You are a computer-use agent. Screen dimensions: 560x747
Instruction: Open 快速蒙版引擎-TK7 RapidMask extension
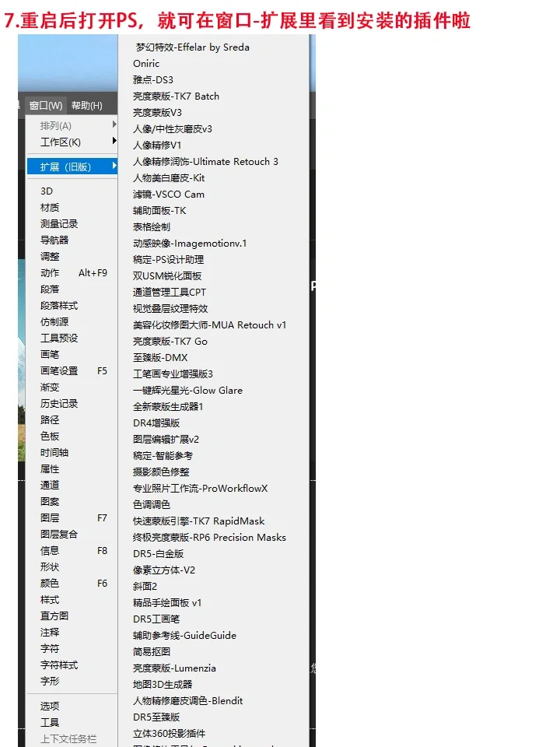pyautogui.click(x=199, y=521)
